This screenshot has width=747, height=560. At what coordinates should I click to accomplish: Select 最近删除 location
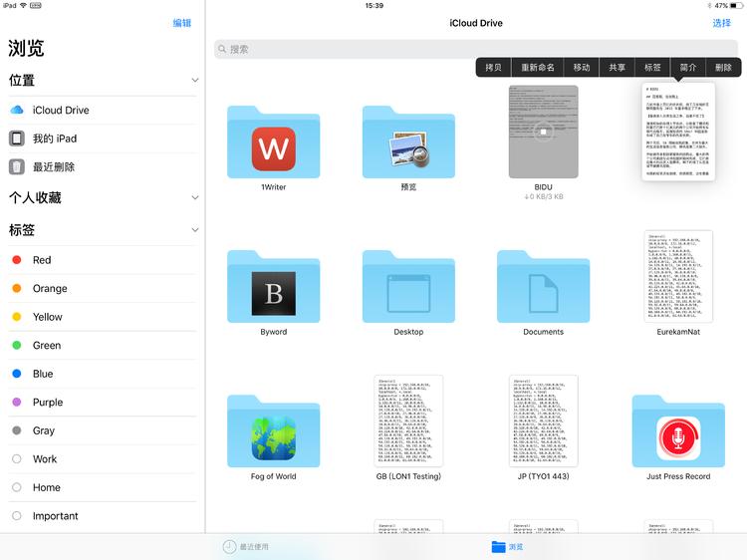pyautogui.click(x=103, y=167)
